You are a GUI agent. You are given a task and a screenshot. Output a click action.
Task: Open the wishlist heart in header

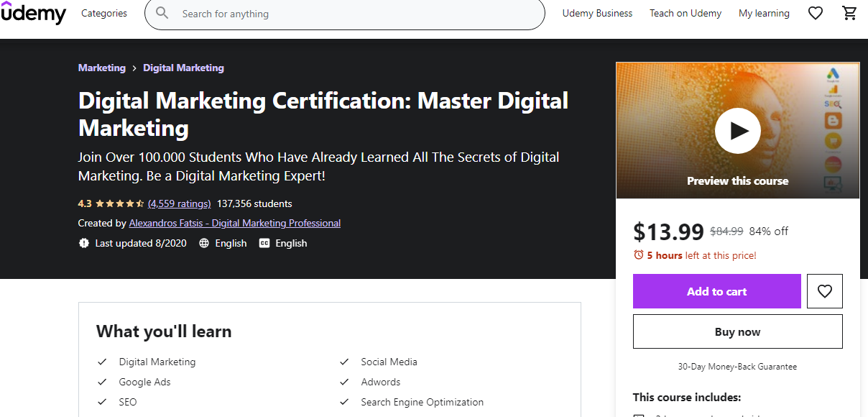tap(816, 13)
